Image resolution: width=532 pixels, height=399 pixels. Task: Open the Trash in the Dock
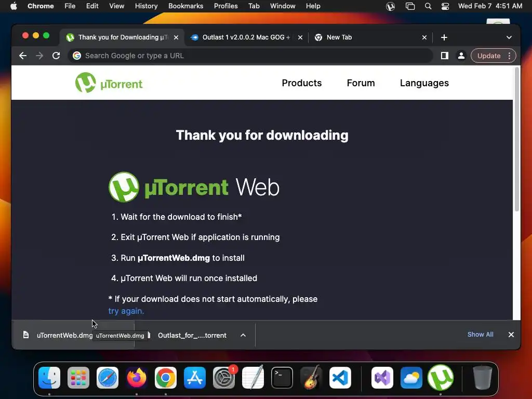[x=483, y=377]
